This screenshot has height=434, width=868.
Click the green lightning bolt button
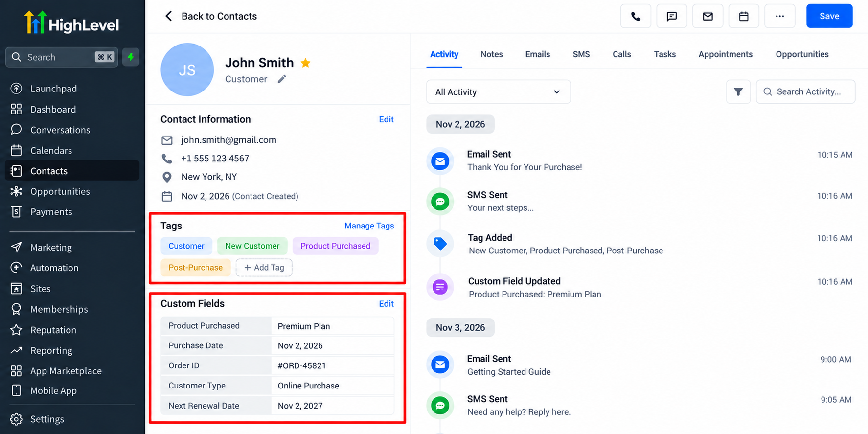coord(131,57)
